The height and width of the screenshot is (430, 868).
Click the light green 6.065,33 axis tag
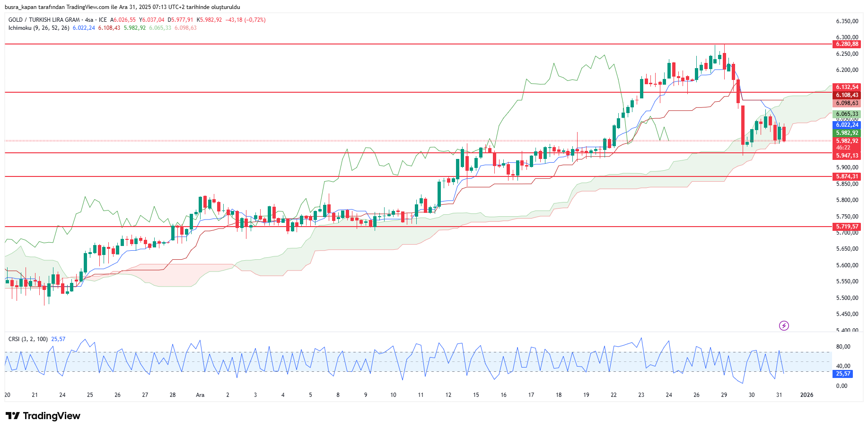847,114
